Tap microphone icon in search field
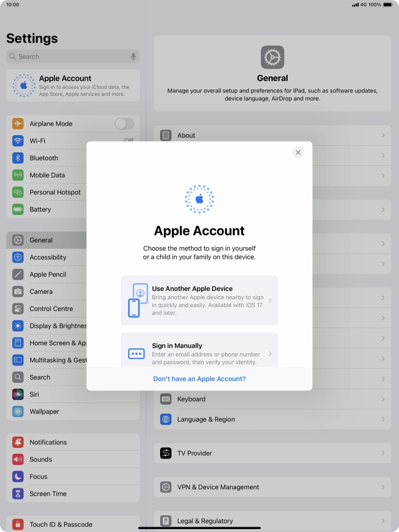Screen dimensions: 399x532 pyautogui.click(x=133, y=57)
